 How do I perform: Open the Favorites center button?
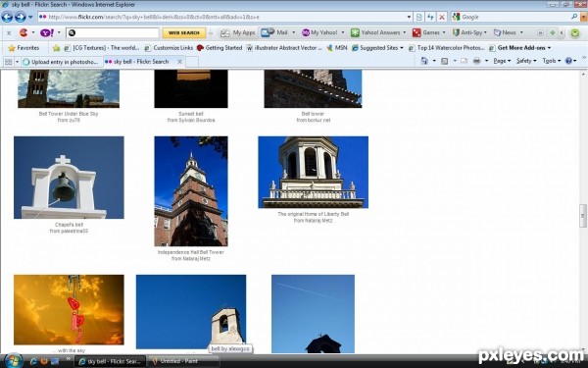24,48
